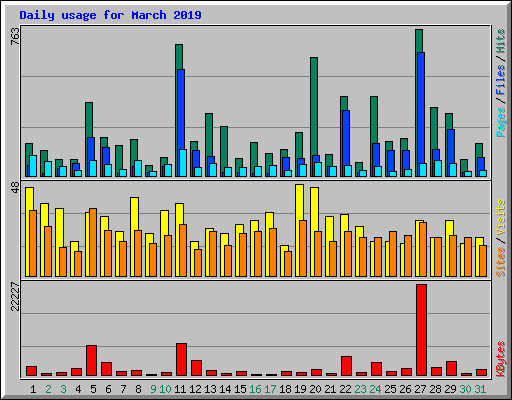
Task: Click the green day 31 axis label
Action: [x=480, y=389]
